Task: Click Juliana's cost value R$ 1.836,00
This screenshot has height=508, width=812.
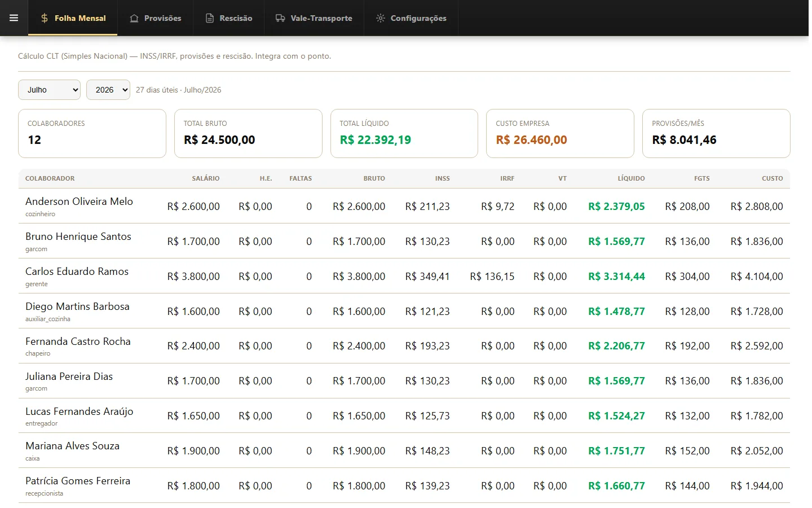Action: pos(757,381)
